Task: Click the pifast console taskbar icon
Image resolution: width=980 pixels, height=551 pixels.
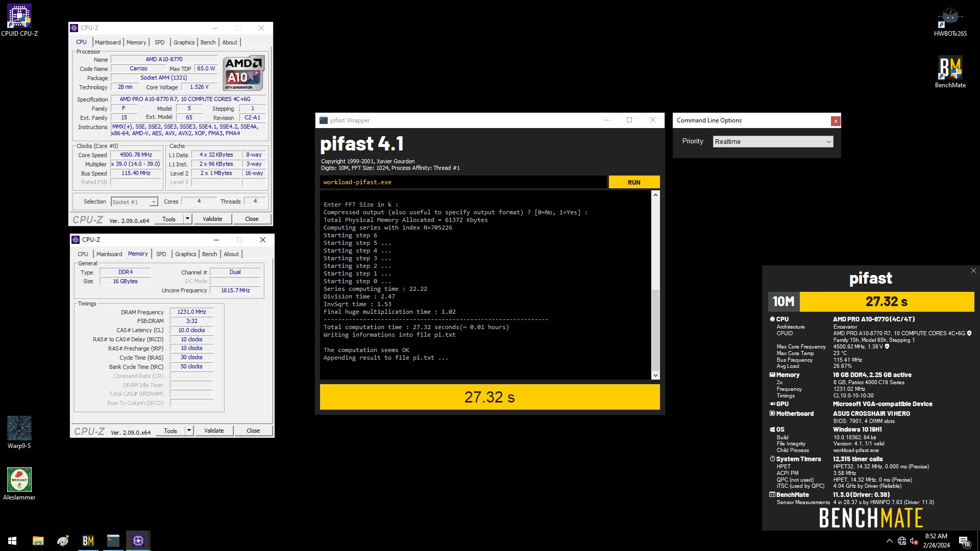Action: 113,541
